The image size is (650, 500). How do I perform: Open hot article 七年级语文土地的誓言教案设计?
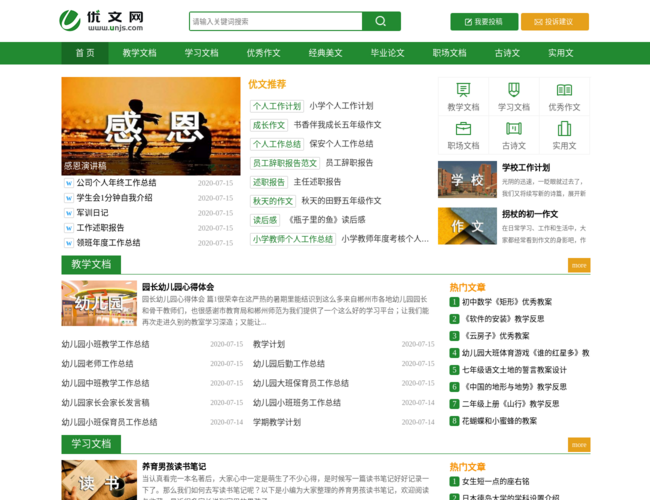click(514, 370)
